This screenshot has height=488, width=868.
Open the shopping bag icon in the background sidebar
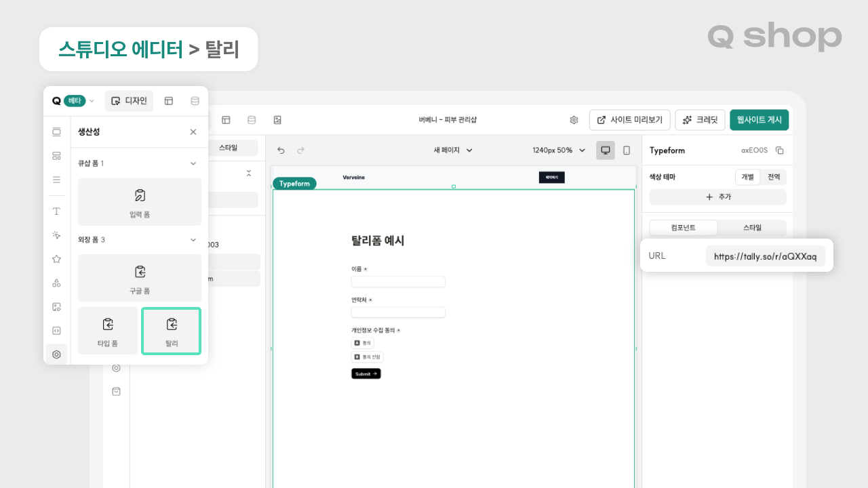click(116, 391)
